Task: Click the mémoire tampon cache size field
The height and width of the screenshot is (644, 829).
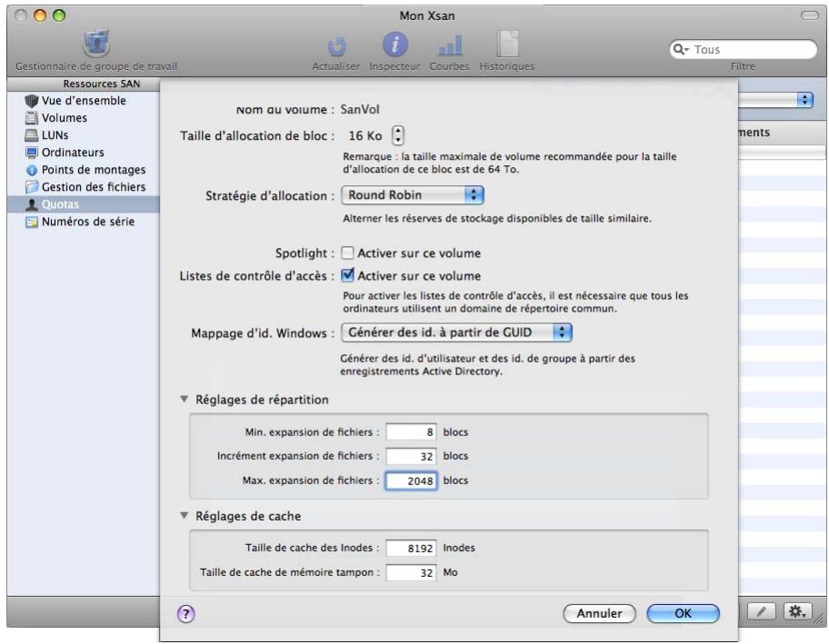Action: [x=412, y=572]
